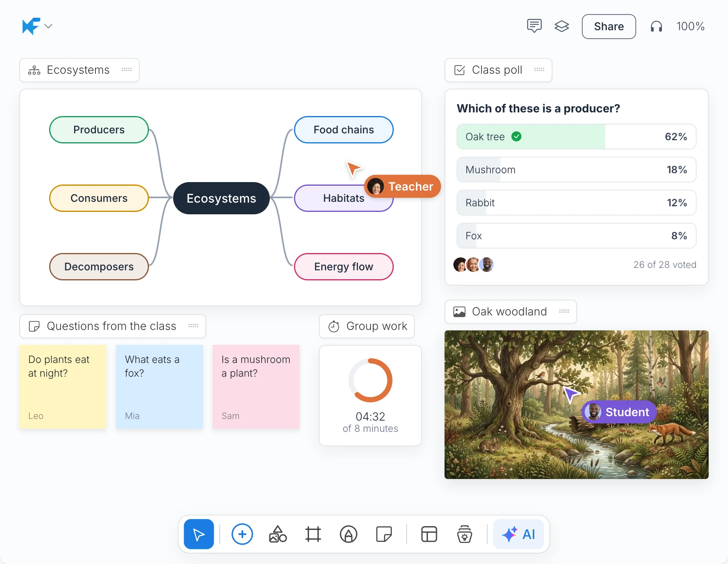Click the Class poll drag handle dots

pos(539,70)
